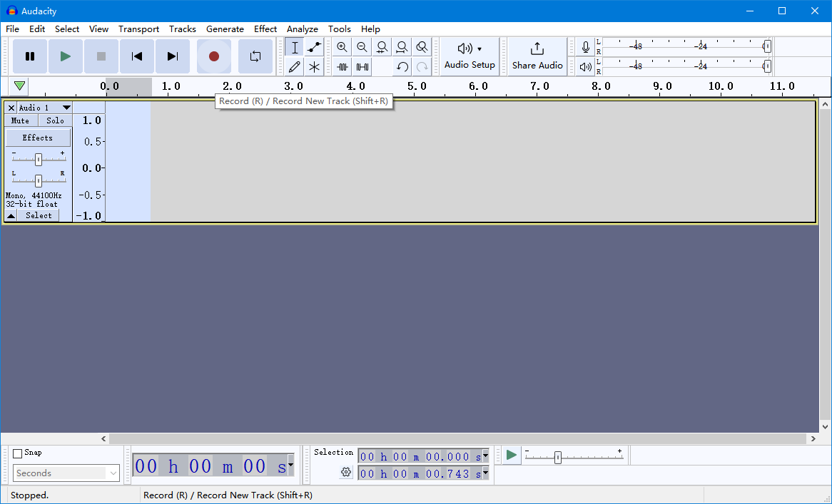Click the Zoom In magnifier

pyautogui.click(x=343, y=47)
